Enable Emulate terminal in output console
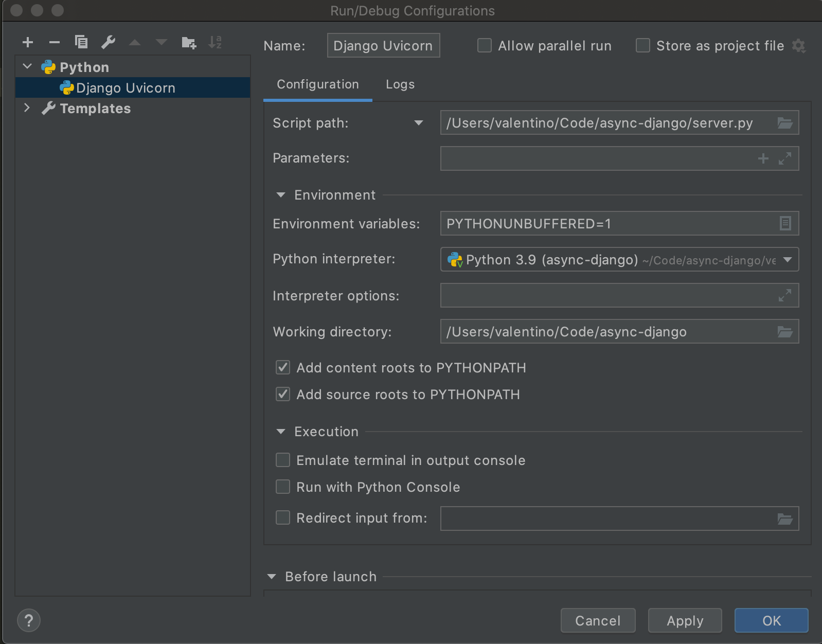The height and width of the screenshot is (644, 822). click(283, 460)
